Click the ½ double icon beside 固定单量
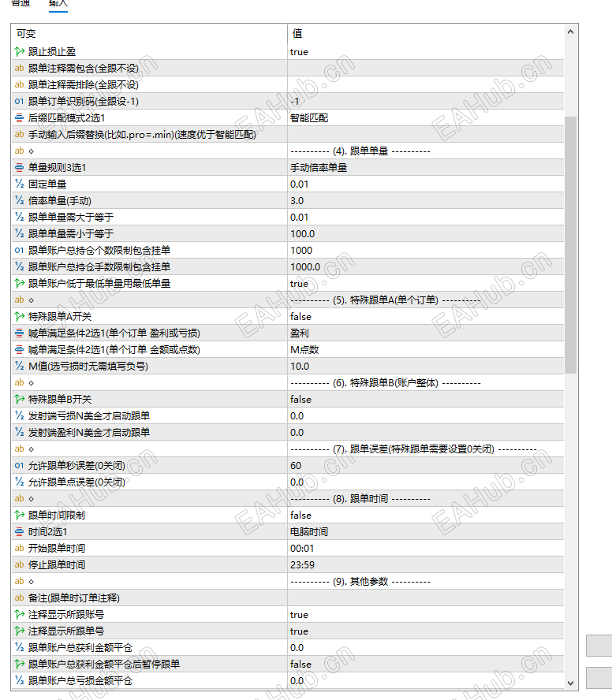The width and height of the screenshot is (612, 700). [19, 184]
